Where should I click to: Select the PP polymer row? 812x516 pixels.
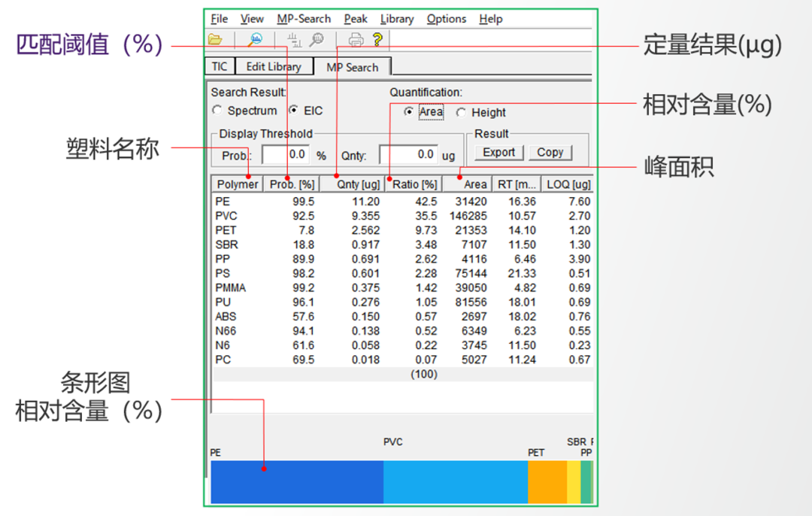tap(403, 259)
